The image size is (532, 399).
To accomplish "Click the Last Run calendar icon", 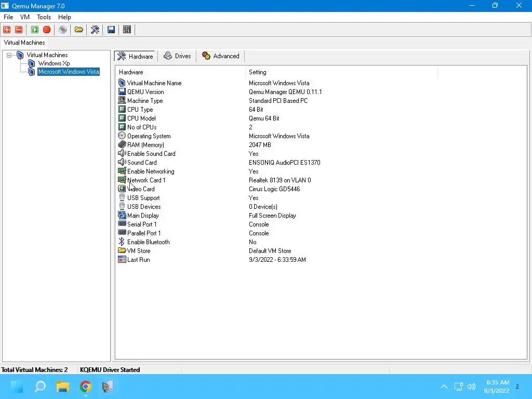I will (122, 259).
